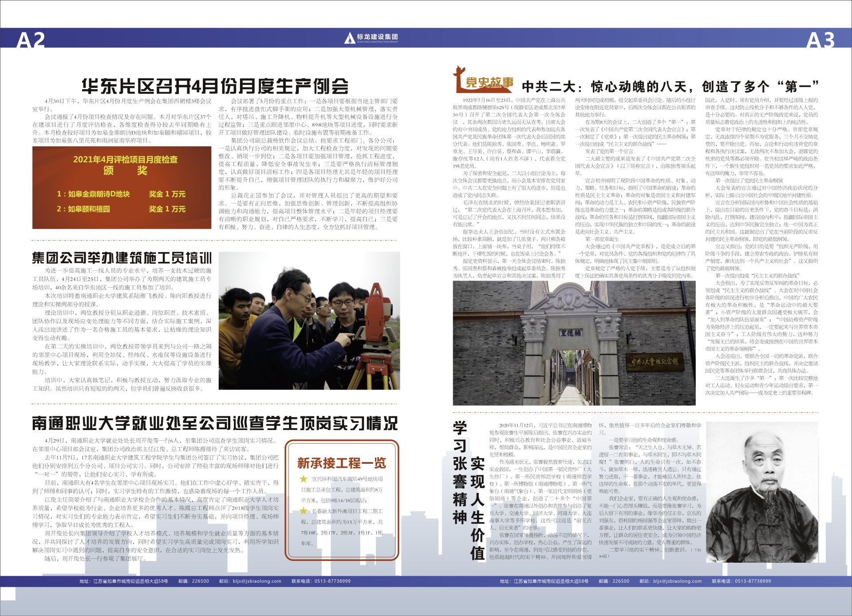Open the surveying training photo
The image size is (852, 616).
point(309,321)
